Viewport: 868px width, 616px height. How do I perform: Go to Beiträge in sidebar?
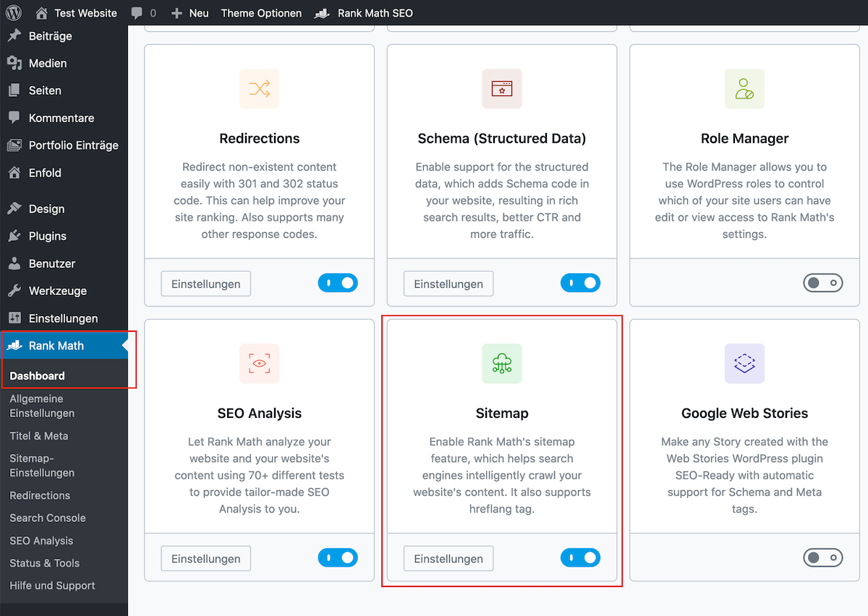pyautogui.click(x=51, y=36)
